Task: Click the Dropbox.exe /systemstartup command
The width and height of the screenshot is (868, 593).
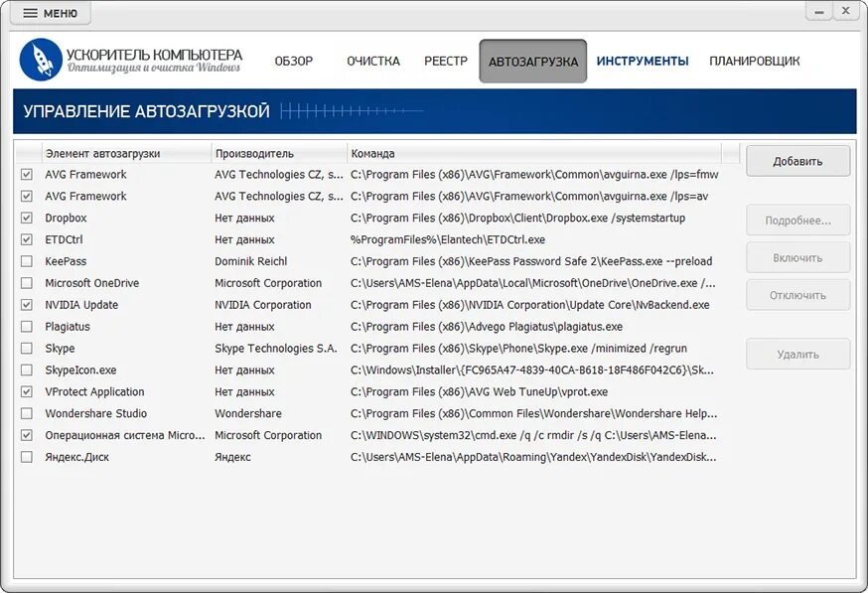Action: 517,218
